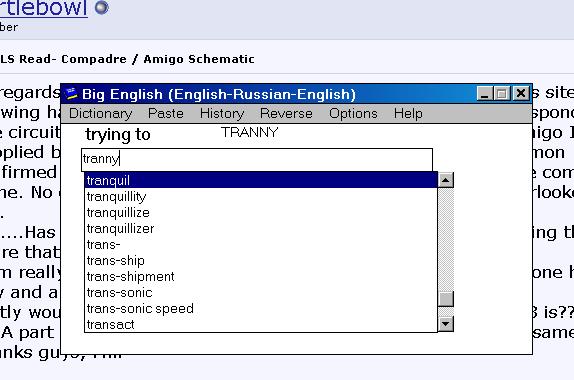Image resolution: width=574 pixels, height=380 pixels.
Task: Select 'trans-sonic' entry in the word list
Action: [x=261, y=293]
